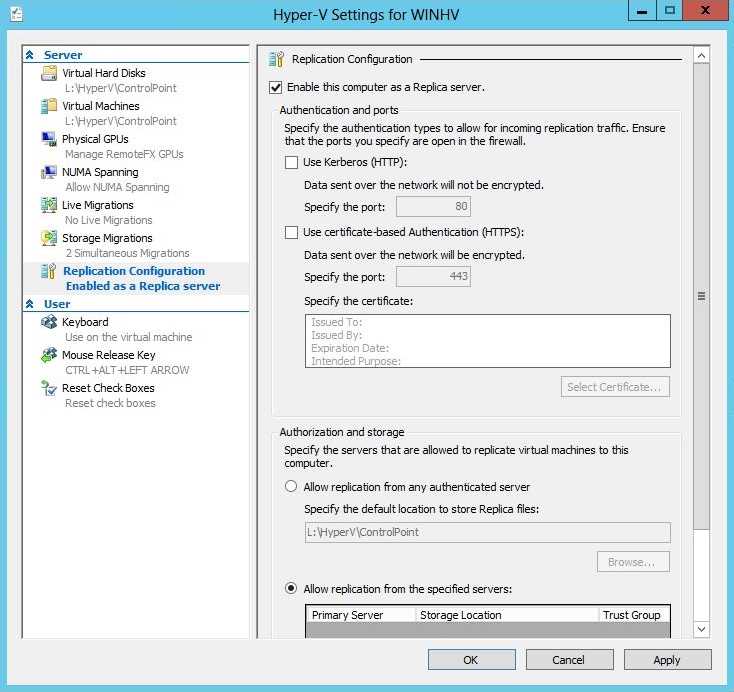Select Mouse Release Key setting
734x692 pixels.
109,355
